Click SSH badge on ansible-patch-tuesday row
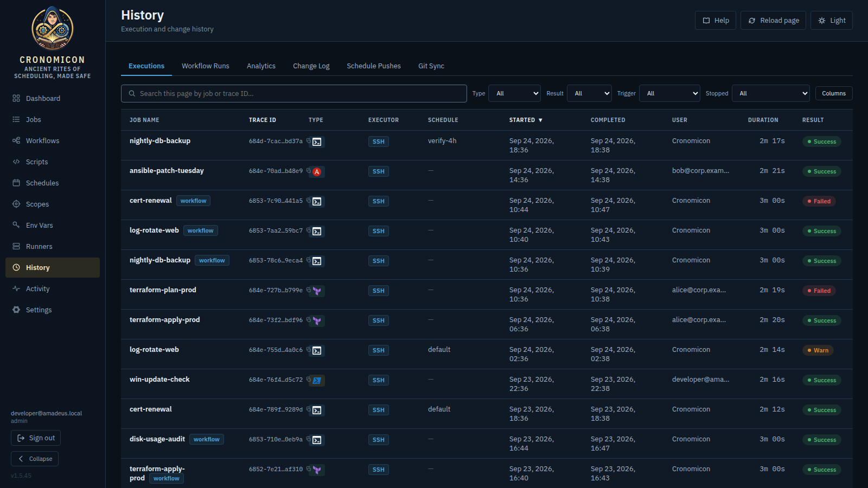Viewport: 868px width, 488px height. click(379, 171)
